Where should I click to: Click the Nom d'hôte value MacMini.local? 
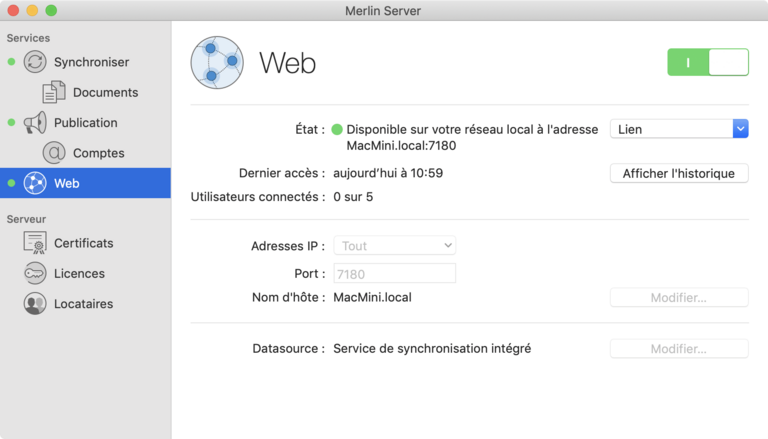372,297
